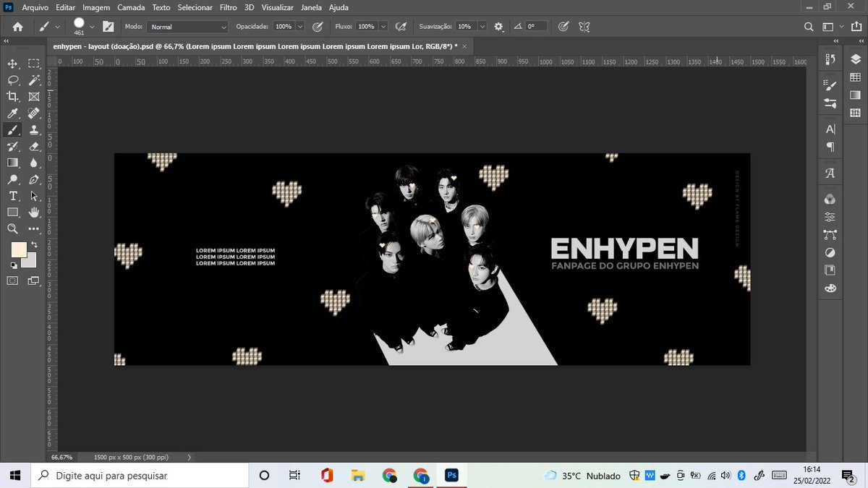
Task: Toggle the Brush Settings panel button
Action: pyautogui.click(x=109, y=26)
